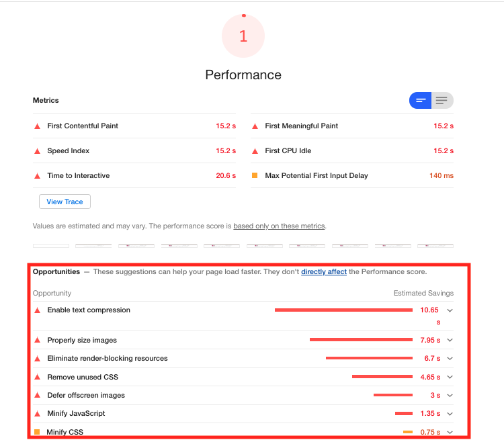Open the 'directly affect' link
The width and height of the screenshot is (504, 440).
[324, 272]
